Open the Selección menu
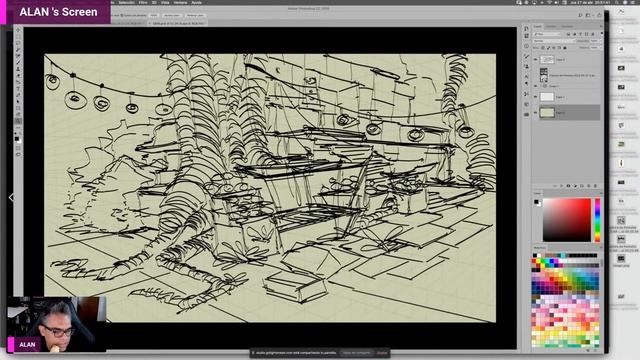Image resolution: width=640 pixels, height=360 pixels. [126, 2]
